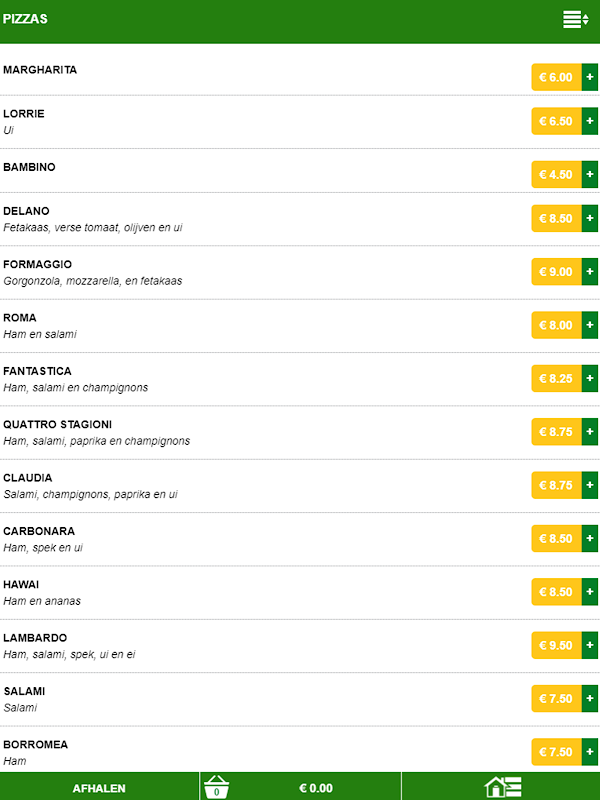Click the Pizzas header title

(25, 19)
